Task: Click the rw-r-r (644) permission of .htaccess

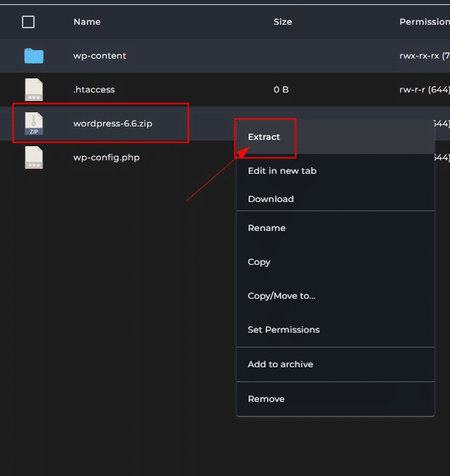Action: 425,90
